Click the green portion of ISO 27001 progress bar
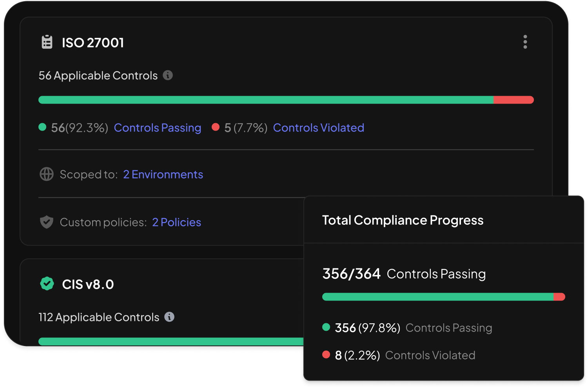 [266, 100]
